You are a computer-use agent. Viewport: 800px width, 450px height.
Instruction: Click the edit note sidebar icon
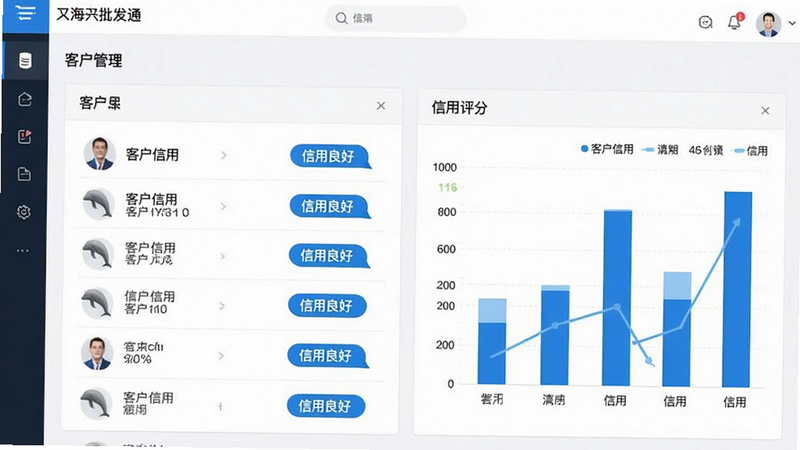click(24, 136)
